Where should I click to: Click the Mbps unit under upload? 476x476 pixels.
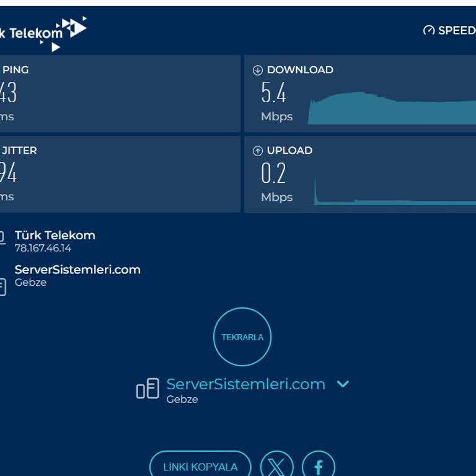pyautogui.click(x=276, y=197)
